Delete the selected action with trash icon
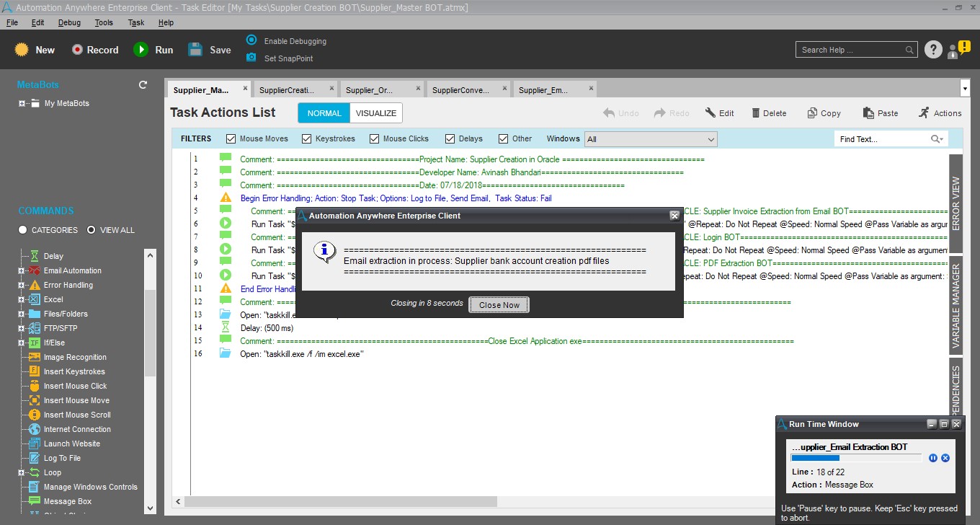Screen dimensions: 980x525 [756, 113]
